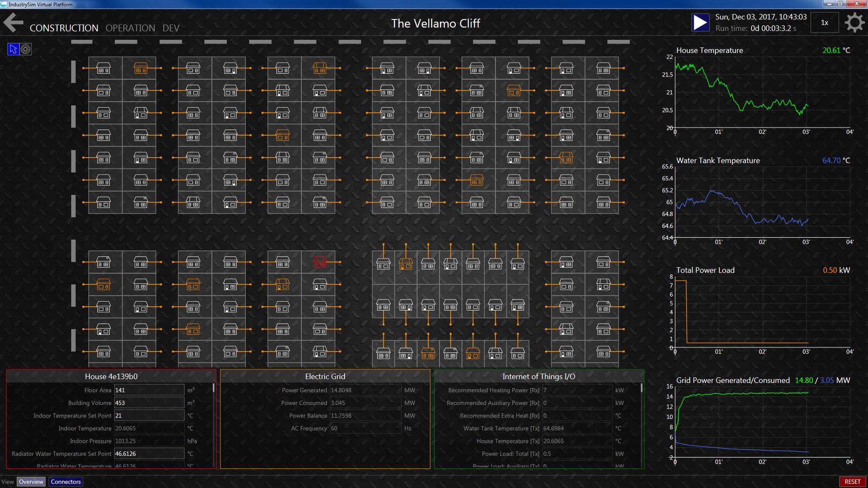Image resolution: width=868 pixels, height=488 pixels.
Task: Select the blue arrow selection tool
Action: click(x=13, y=48)
